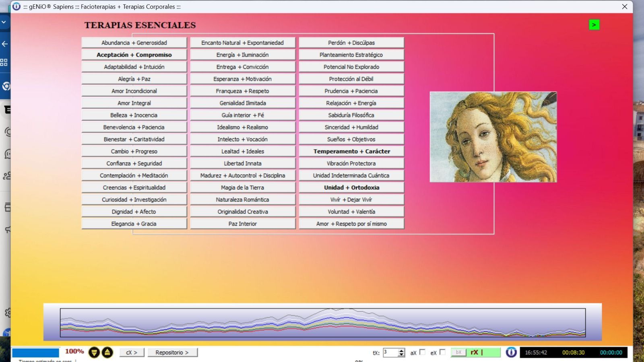This screenshot has width=644, height=362.
Task: Expand the cX > button
Action: click(x=132, y=353)
